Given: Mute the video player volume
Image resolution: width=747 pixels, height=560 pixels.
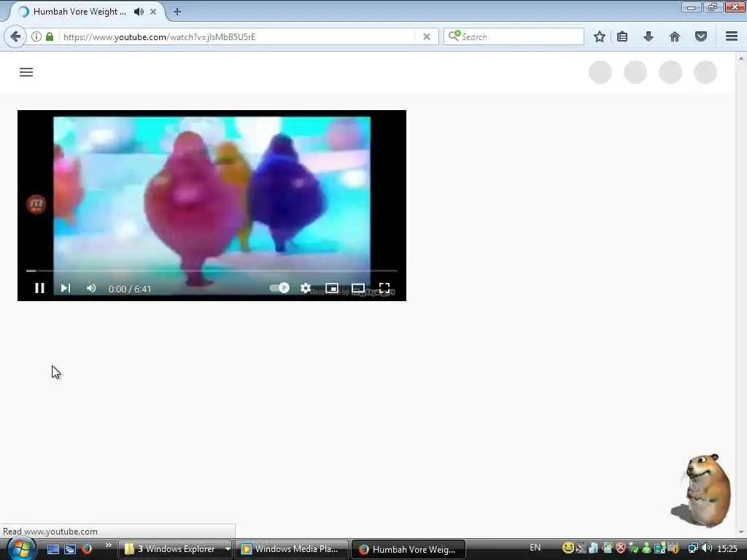Looking at the screenshot, I should pos(91,288).
